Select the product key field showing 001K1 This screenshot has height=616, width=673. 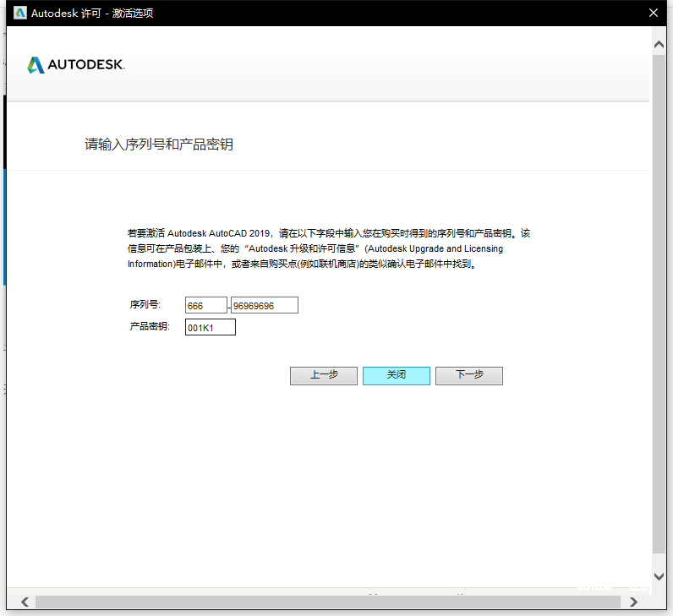[210, 327]
